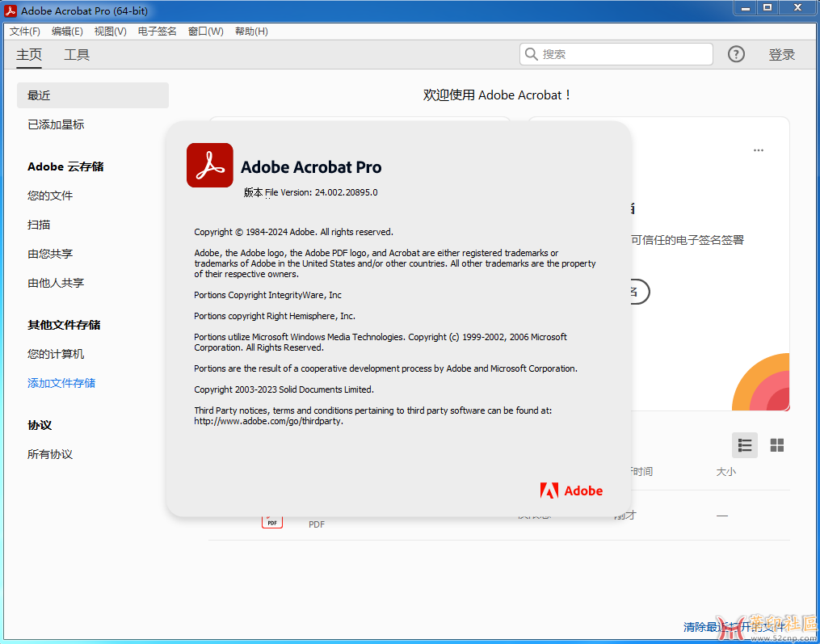Viewport: 820px width, 644px height.
Task: Switch to the 主页 tab
Action: (29, 54)
